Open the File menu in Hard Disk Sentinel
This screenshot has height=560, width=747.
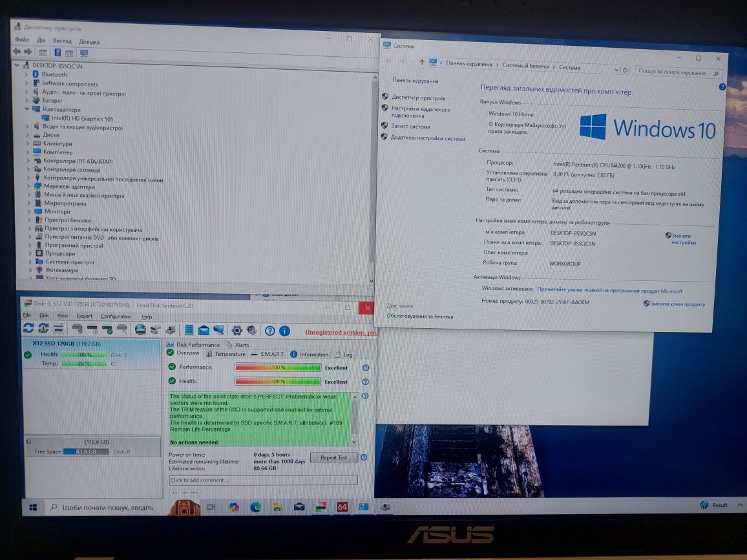coord(26,315)
